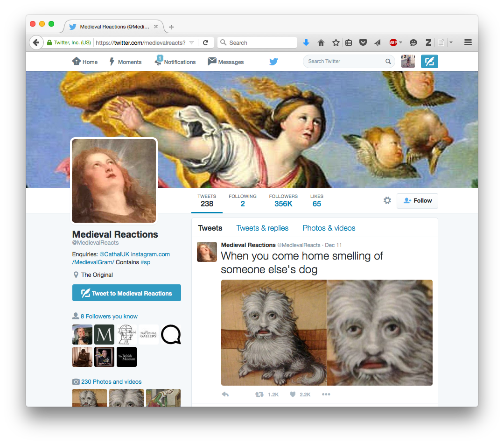Screen dimensions: 504x444
Task: Expand the ABP icon dropdown arrow
Action: coord(400,42)
